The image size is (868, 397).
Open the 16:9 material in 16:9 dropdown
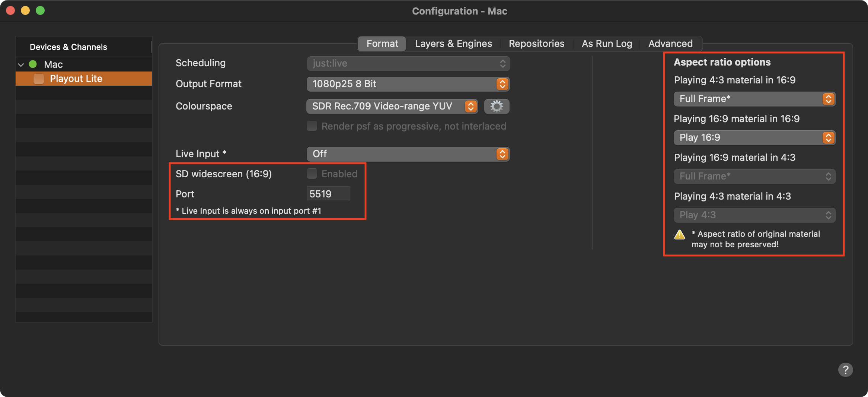point(754,138)
